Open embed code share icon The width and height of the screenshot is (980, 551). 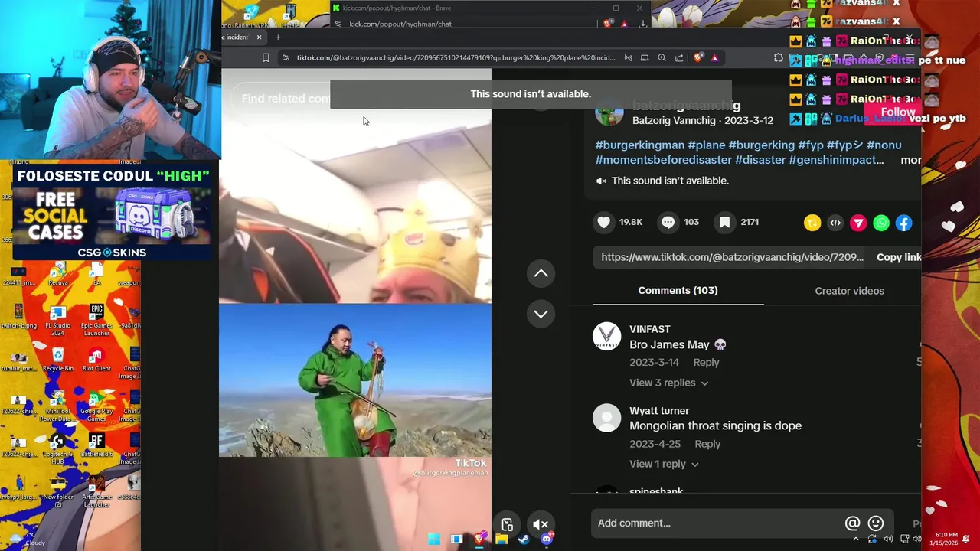point(835,223)
